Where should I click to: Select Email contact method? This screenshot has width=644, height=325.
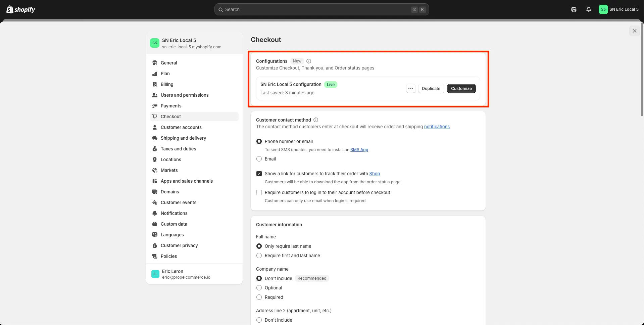pos(259,159)
